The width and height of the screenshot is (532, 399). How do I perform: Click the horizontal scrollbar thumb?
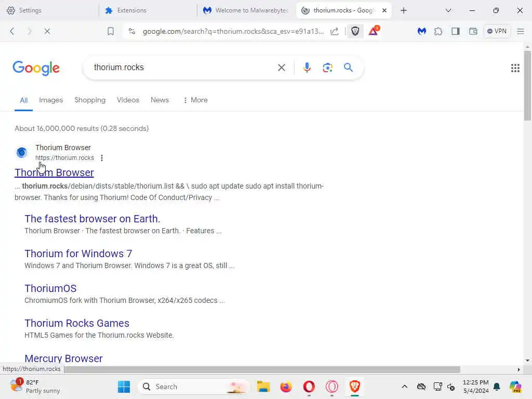pos(262,369)
